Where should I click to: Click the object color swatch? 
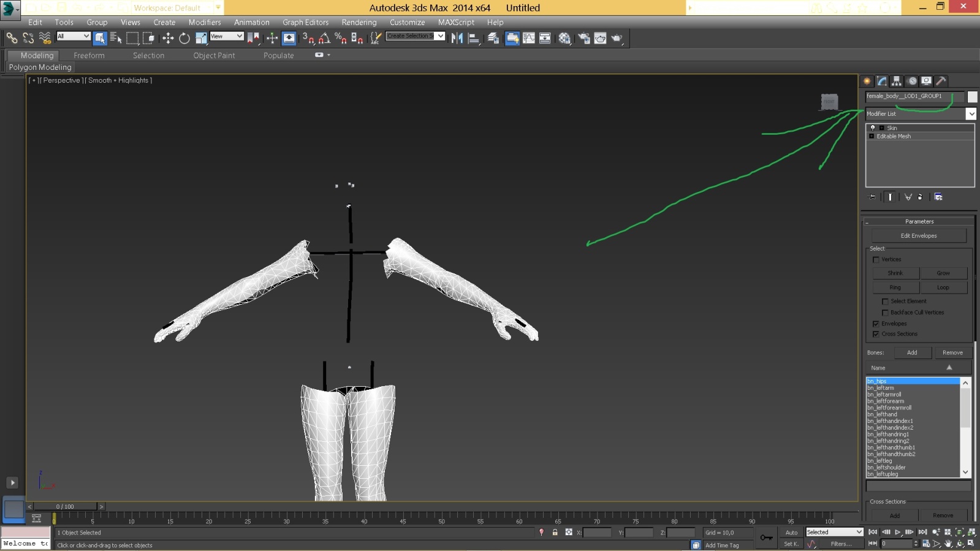[x=972, y=97]
